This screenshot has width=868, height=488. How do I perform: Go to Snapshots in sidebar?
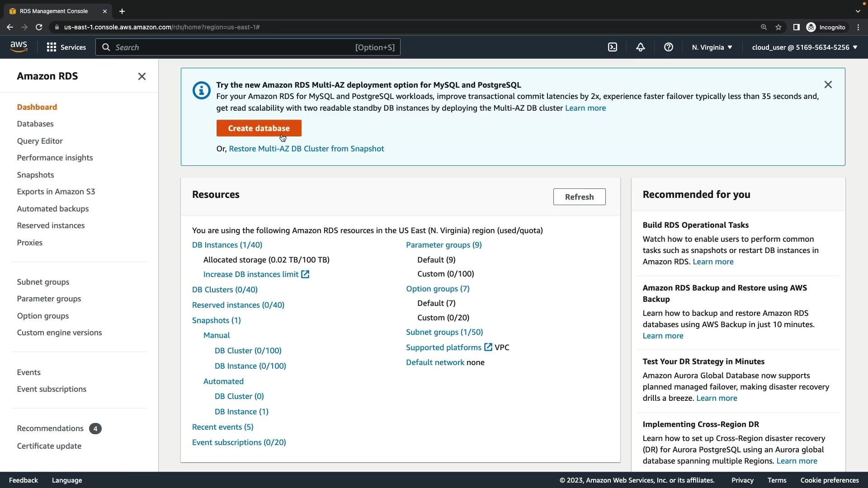click(x=35, y=175)
